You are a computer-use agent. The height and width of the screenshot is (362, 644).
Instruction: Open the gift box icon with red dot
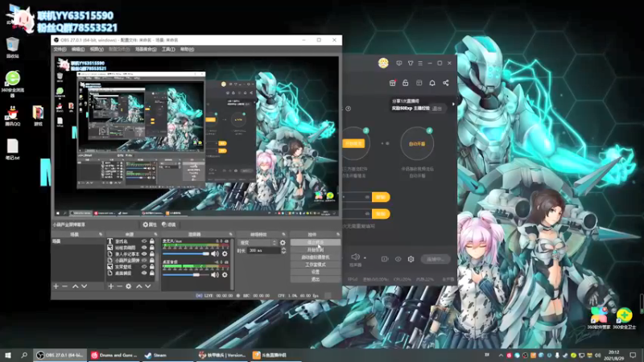click(393, 83)
